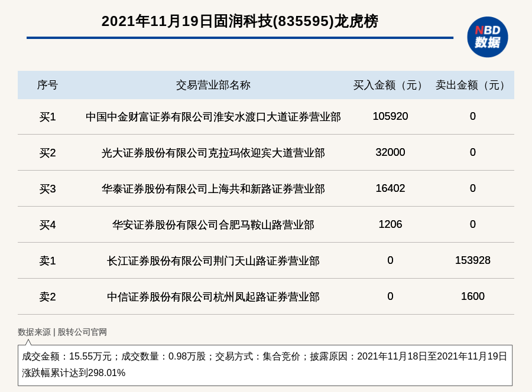
Task: Click sell amount 0 in 买1 row
Action: click(473, 116)
